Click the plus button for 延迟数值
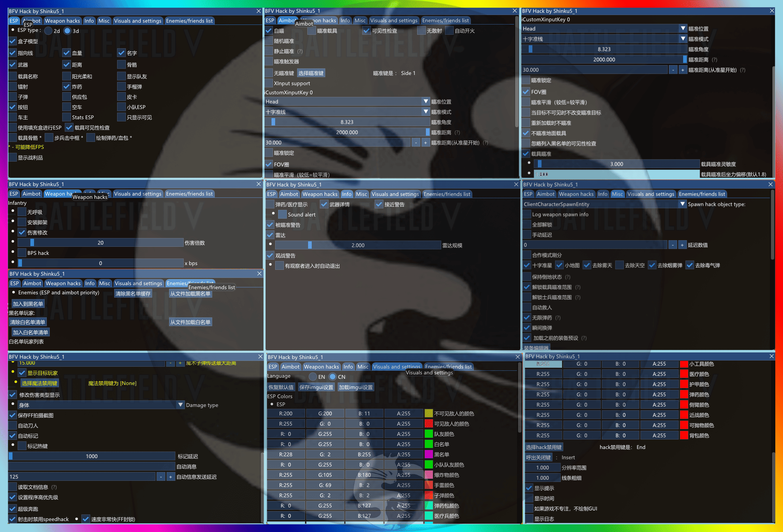 [x=682, y=245]
